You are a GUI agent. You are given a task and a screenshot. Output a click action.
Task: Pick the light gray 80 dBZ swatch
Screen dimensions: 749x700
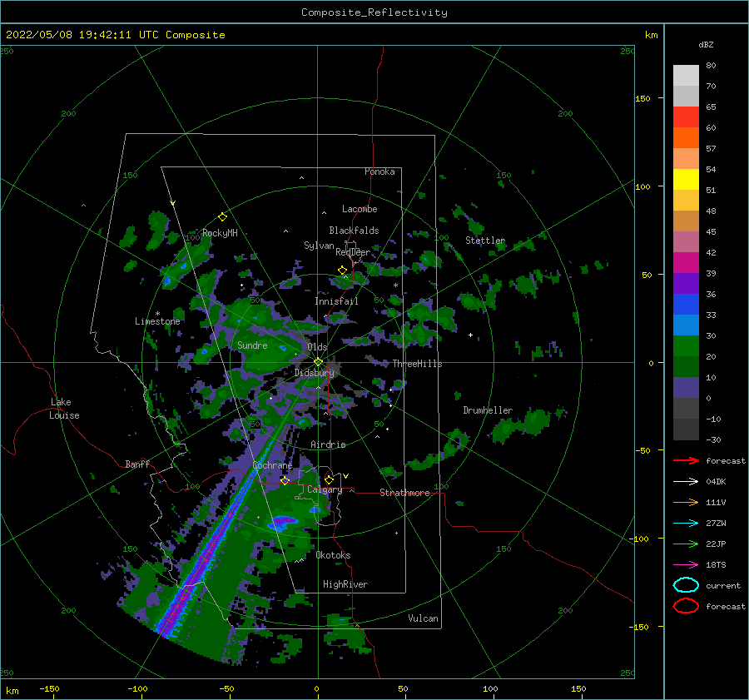(x=686, y=75)
